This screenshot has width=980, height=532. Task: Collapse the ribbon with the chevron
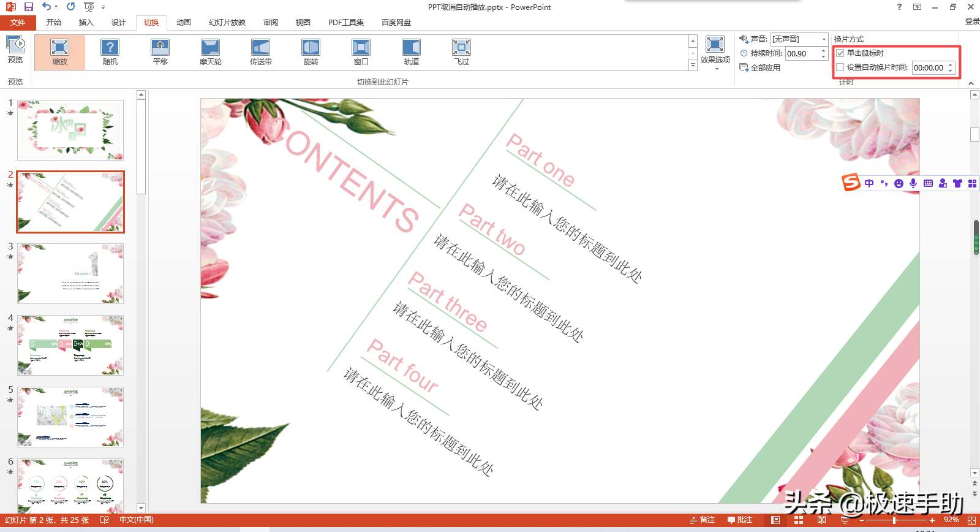pos(971,83)
